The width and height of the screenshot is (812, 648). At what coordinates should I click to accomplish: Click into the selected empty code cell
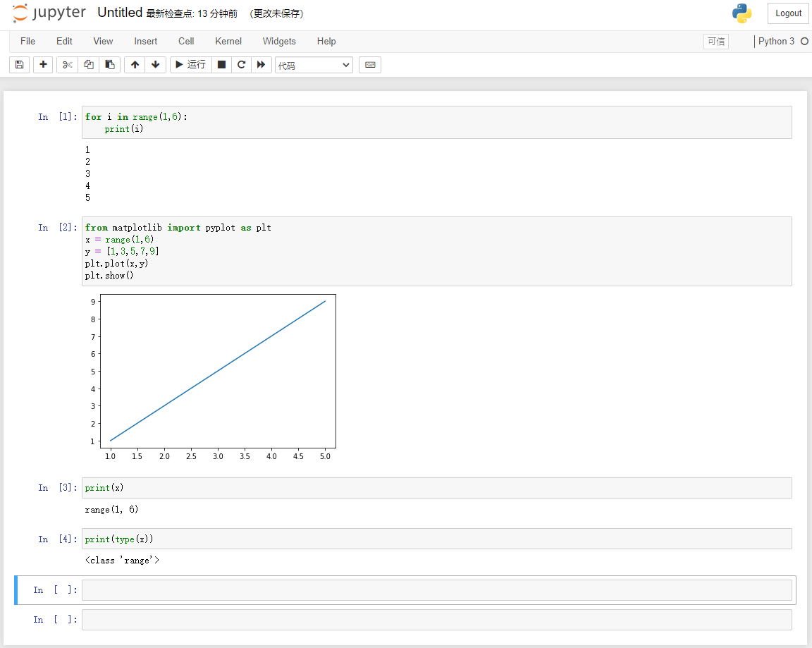pos(436,590)
